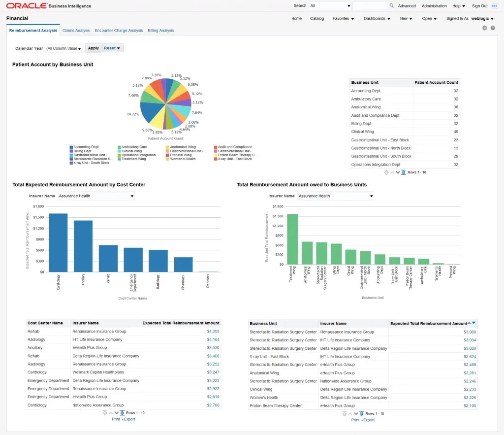Click Print under the Cost Center table
This screenshot has width=504, height=435.
[116, 419]
